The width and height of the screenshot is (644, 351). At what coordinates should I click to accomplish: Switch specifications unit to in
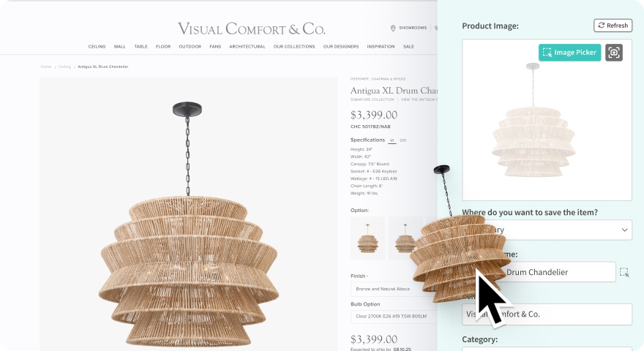392,140
